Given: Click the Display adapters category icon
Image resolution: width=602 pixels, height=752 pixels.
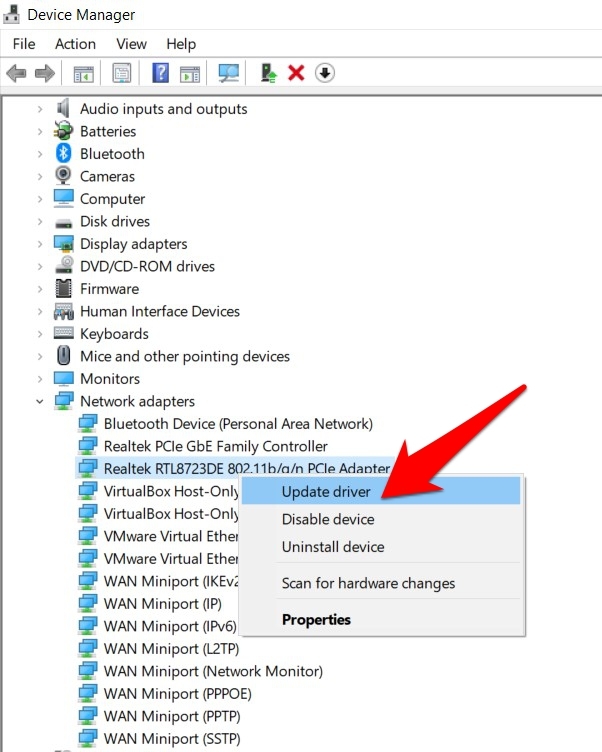Looking at the screenshot, I should click(63, 244).
